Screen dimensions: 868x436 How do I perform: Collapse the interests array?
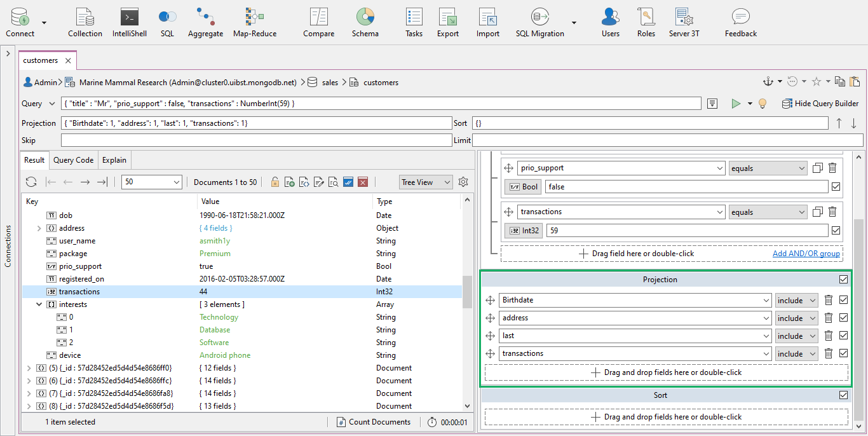coord(39,304)
